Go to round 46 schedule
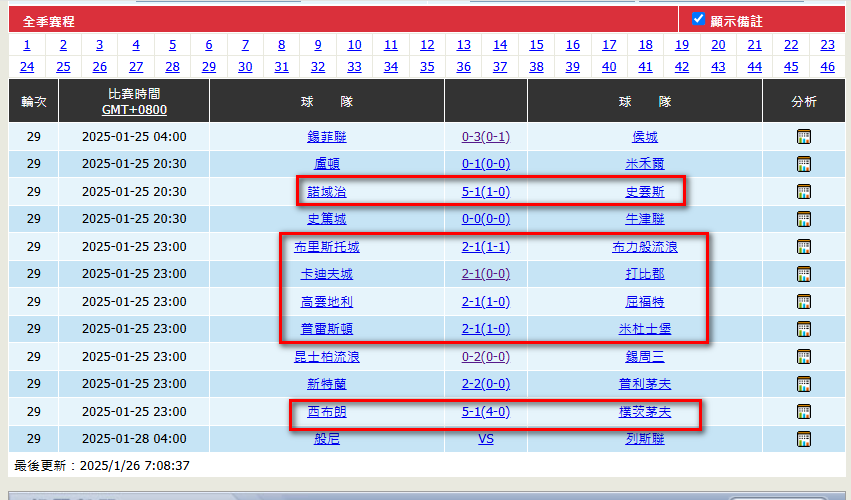The image size is (851, 500). [827, 67]
